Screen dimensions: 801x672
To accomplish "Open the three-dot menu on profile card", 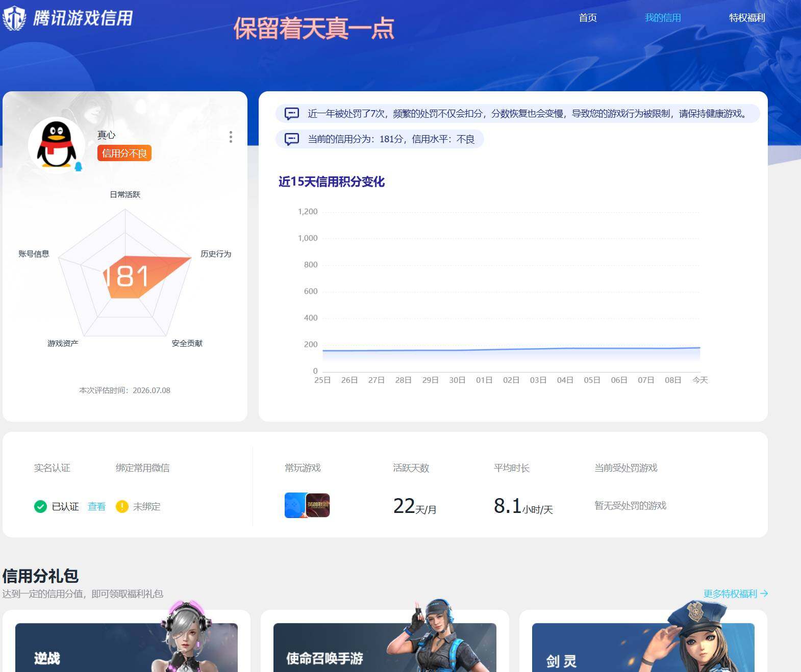I will click(231, 137).
